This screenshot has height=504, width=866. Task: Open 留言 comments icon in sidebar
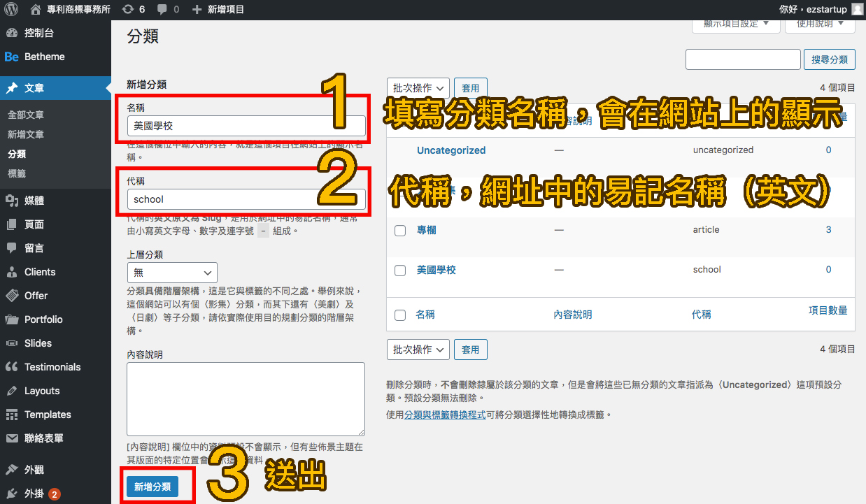tap(12, 248)
